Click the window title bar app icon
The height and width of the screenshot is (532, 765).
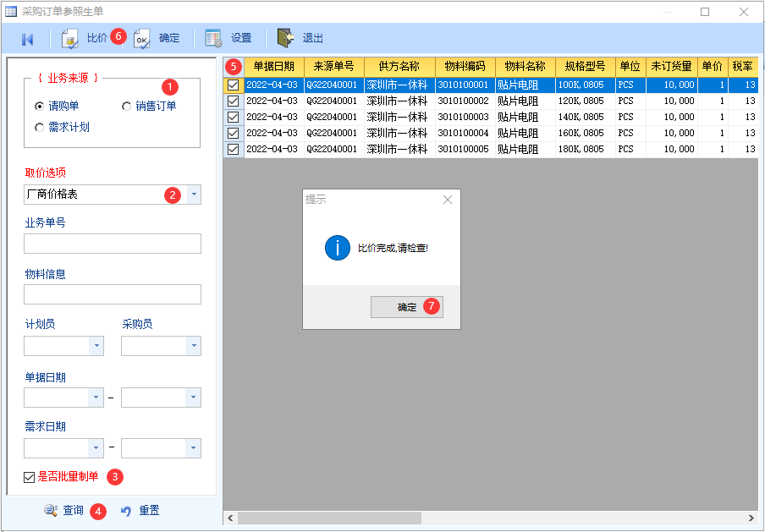(x=11, y=11)
